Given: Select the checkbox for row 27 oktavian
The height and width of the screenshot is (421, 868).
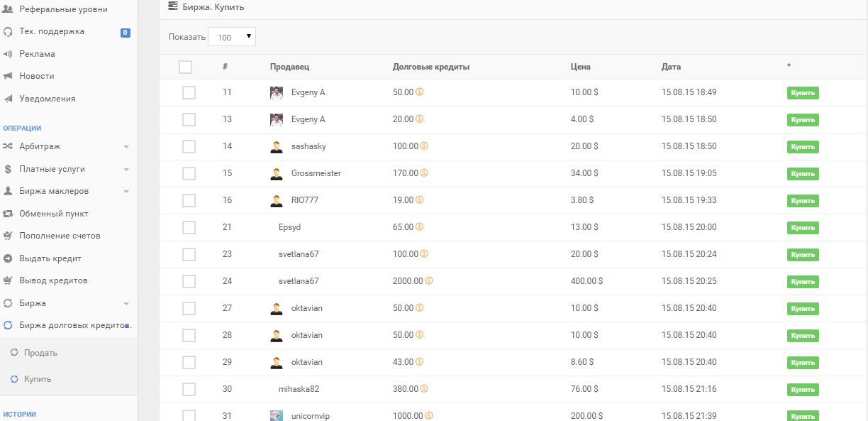Looking at the screenshot, I should coord(189,308).
